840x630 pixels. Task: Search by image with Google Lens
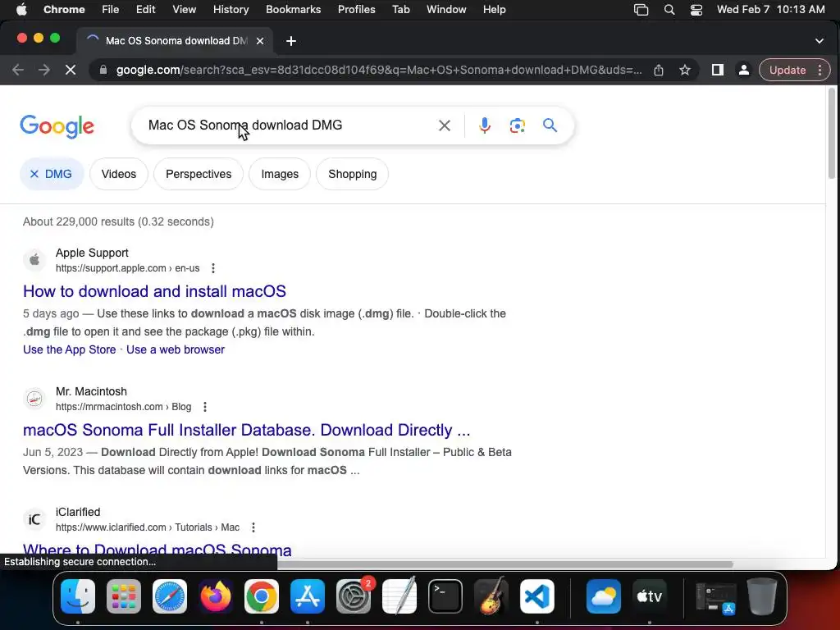tap(517, 126)
